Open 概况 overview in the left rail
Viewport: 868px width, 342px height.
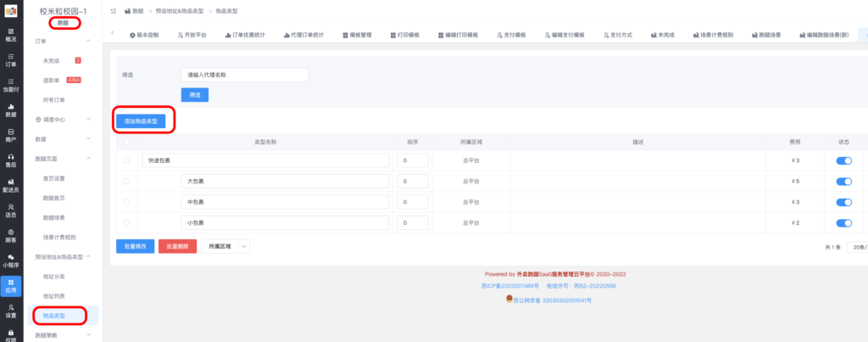point(11,34)
